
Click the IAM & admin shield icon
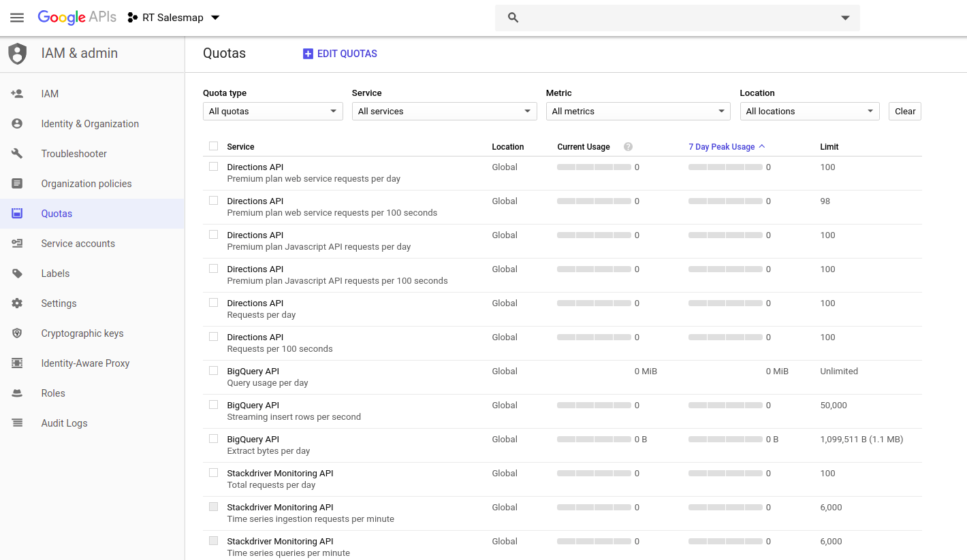point(17,54)
